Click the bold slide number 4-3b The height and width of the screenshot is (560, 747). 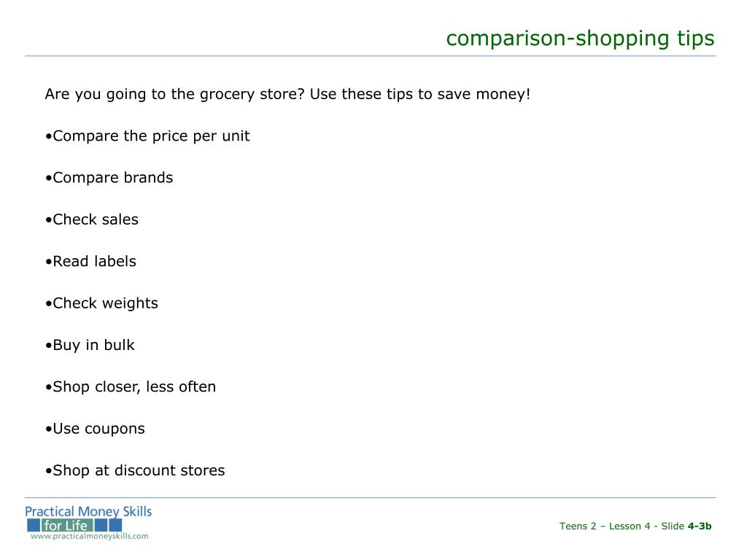point(700,526)
